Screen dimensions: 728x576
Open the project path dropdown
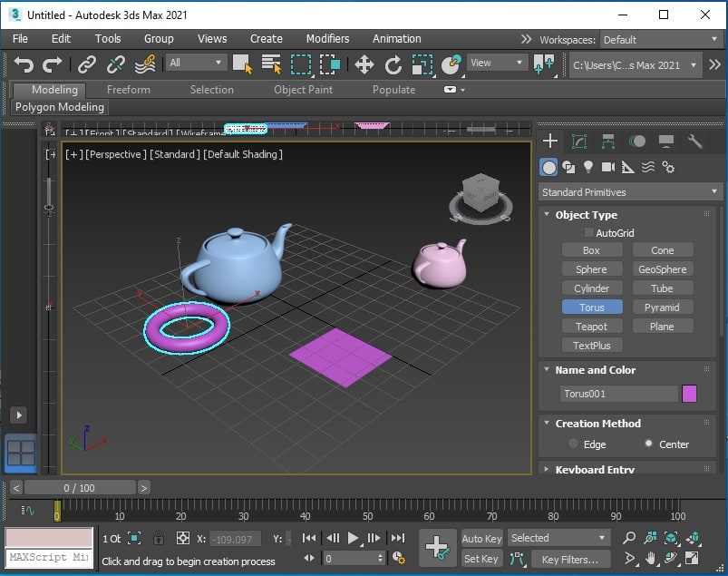click(635, 65)
